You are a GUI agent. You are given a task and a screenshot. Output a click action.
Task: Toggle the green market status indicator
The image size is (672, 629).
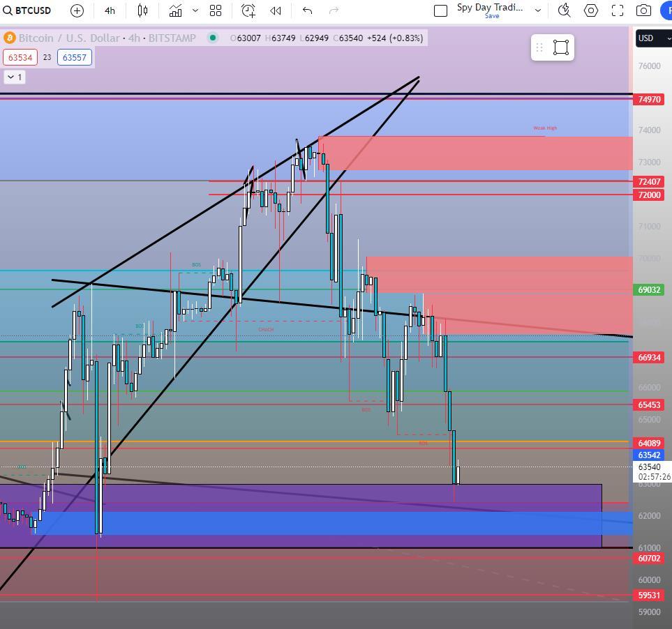(213, 38)
